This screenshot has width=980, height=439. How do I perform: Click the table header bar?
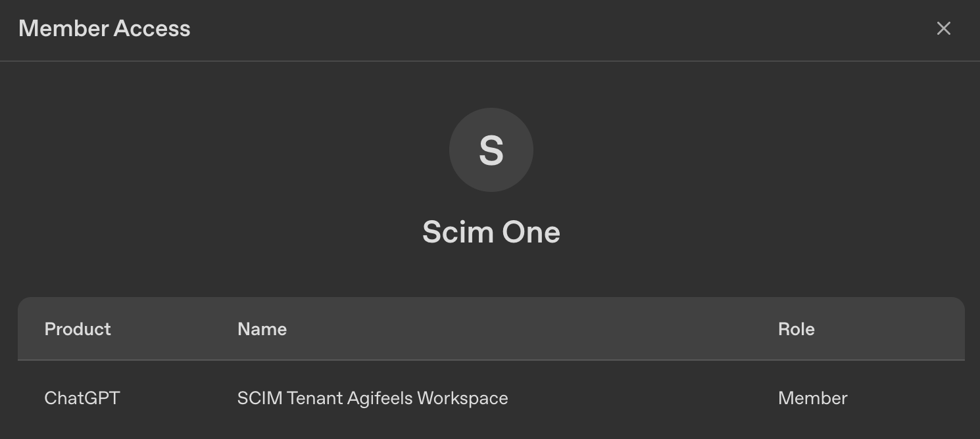[x=490, y=329]
